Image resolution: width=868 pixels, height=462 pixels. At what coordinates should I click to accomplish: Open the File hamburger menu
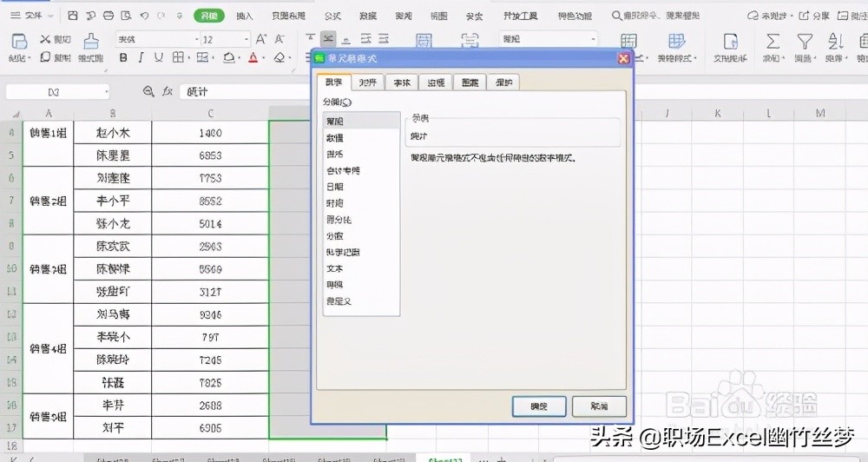(31, 16)
